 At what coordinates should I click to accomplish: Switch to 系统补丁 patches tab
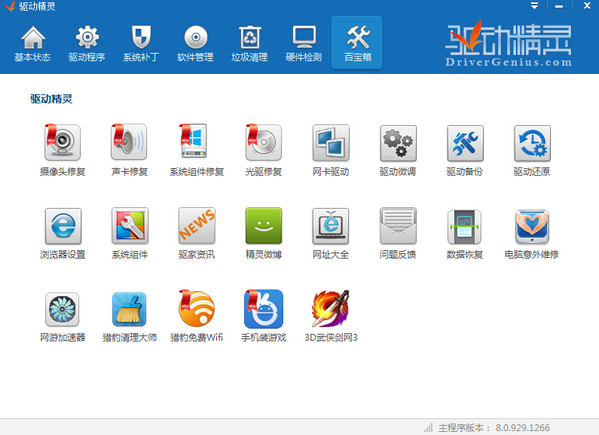141,43
